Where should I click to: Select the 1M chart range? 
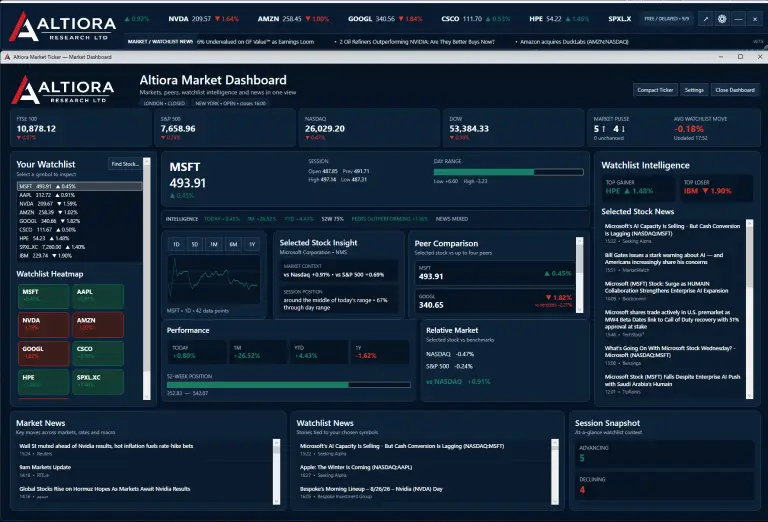tap(214, 244)
